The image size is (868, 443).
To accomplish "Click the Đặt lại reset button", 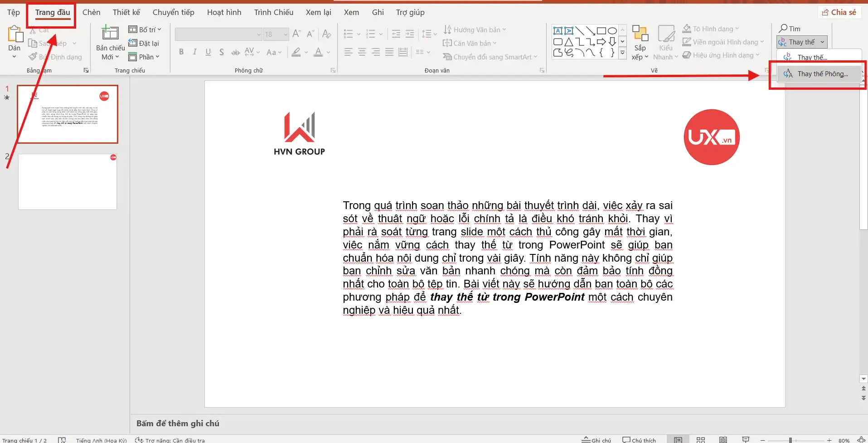I will [x=144, y=43].
